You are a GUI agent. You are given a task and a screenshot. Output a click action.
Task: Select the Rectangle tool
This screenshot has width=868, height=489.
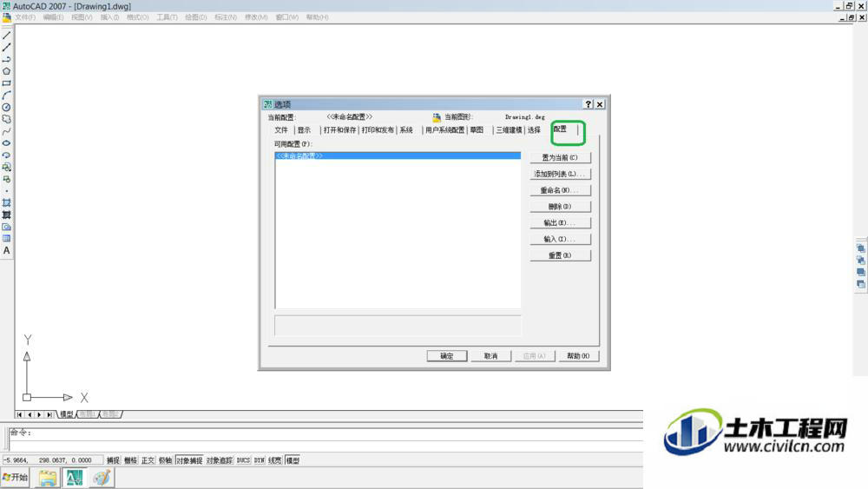[7, 83]
